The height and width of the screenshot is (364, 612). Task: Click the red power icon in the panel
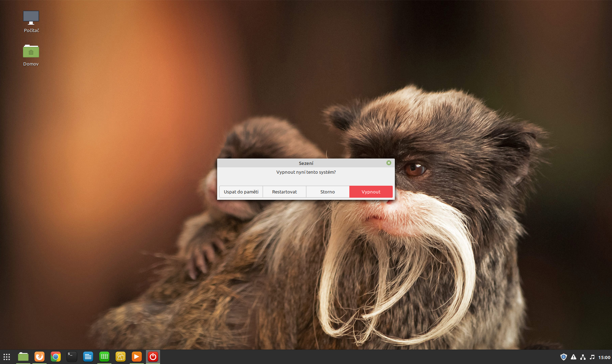(153, 357)
